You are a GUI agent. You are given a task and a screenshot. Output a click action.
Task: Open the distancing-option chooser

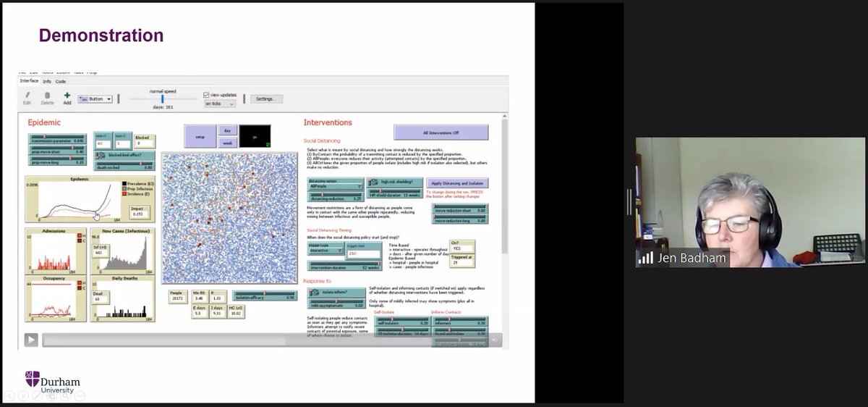(336, 183)
